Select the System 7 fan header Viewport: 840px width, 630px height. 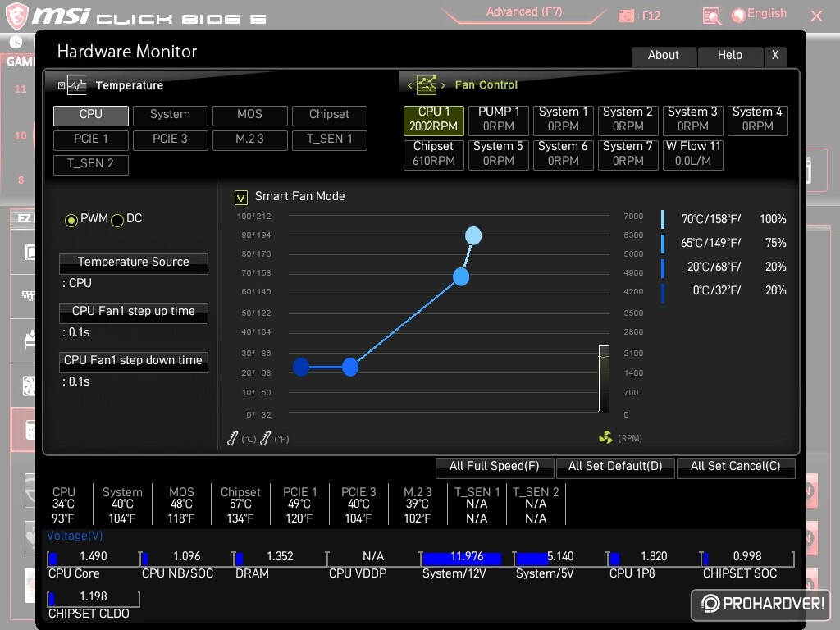click(628, 154)
